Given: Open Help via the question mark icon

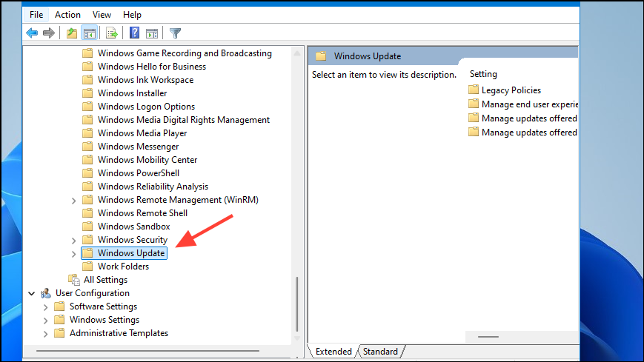Looking at the screenshot, I should point(134,33).
